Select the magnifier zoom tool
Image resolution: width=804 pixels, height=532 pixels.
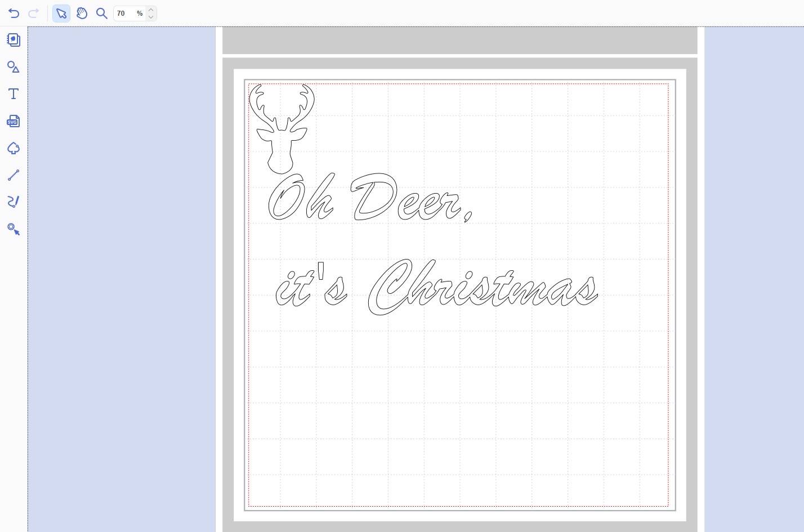(x=101, y=14)
